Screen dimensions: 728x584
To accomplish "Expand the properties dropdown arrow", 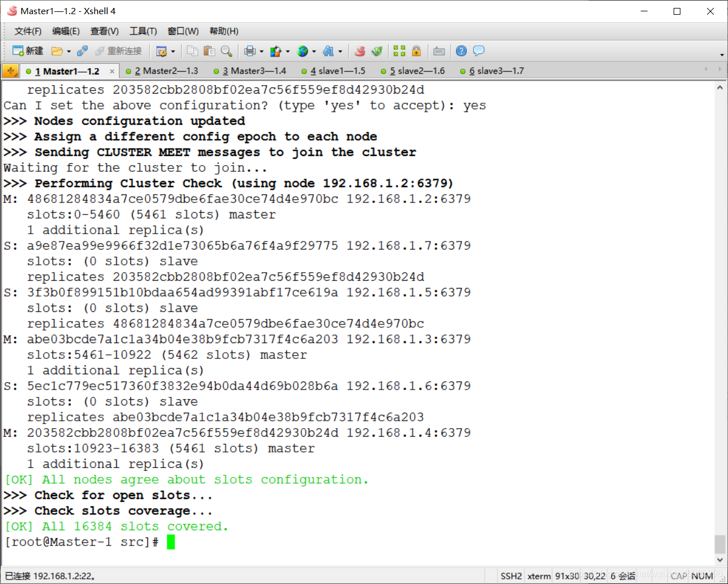I will (173, 52).
